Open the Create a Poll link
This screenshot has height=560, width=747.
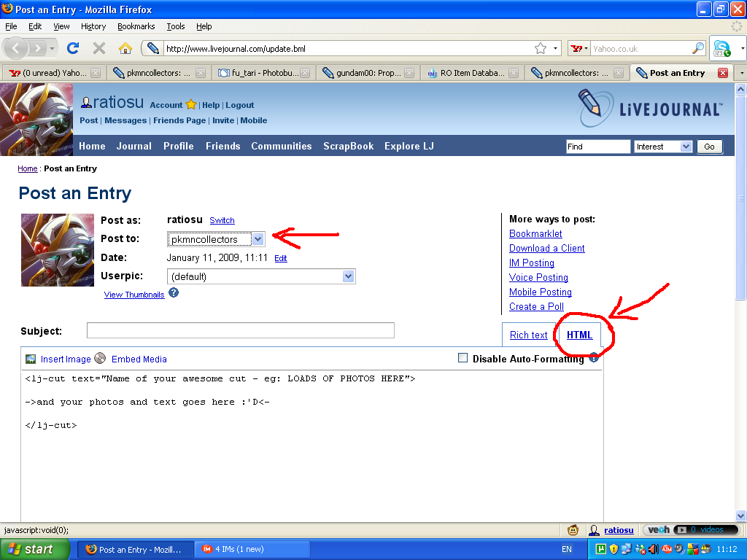[536, 307]
